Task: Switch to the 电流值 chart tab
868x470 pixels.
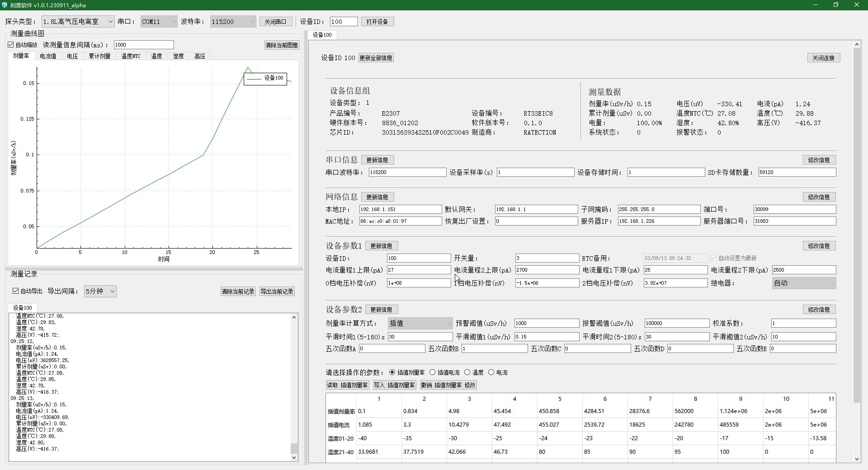Action: pyautogui.click(x=48, y=56)
